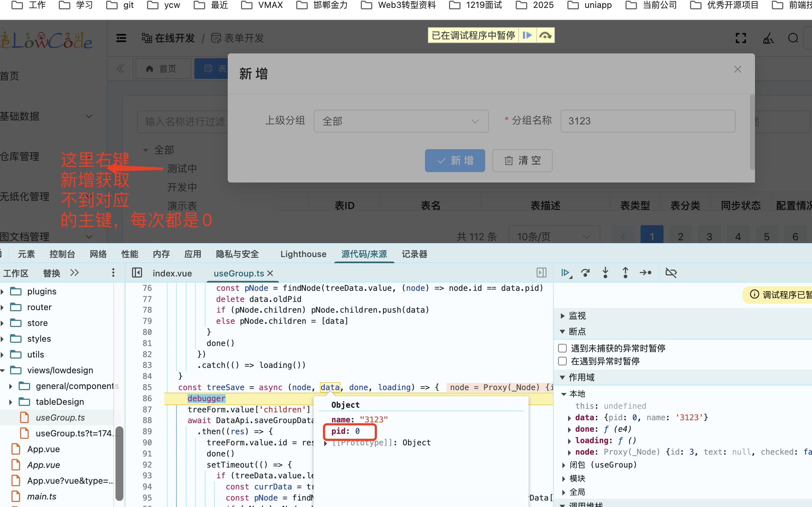Screen dimensions: 812x507
Task: Click resume button in paused overlay banner
Action: [527, 35]
